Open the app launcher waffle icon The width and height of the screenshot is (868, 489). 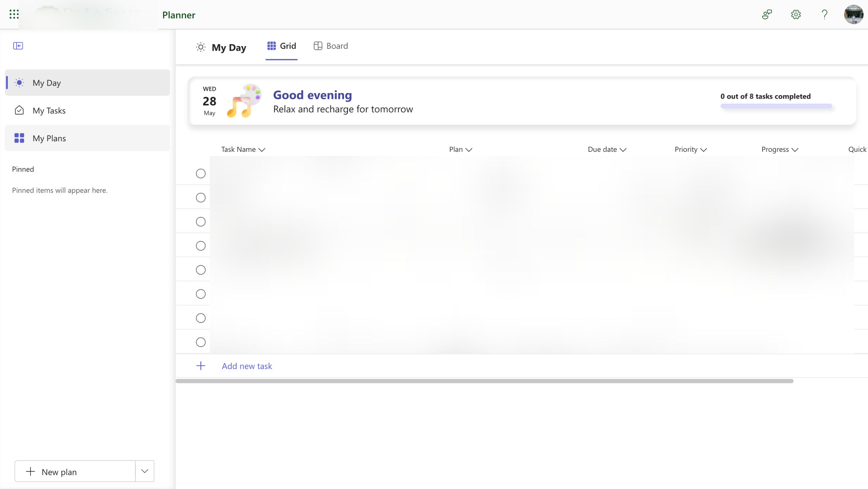coord(14,14)
